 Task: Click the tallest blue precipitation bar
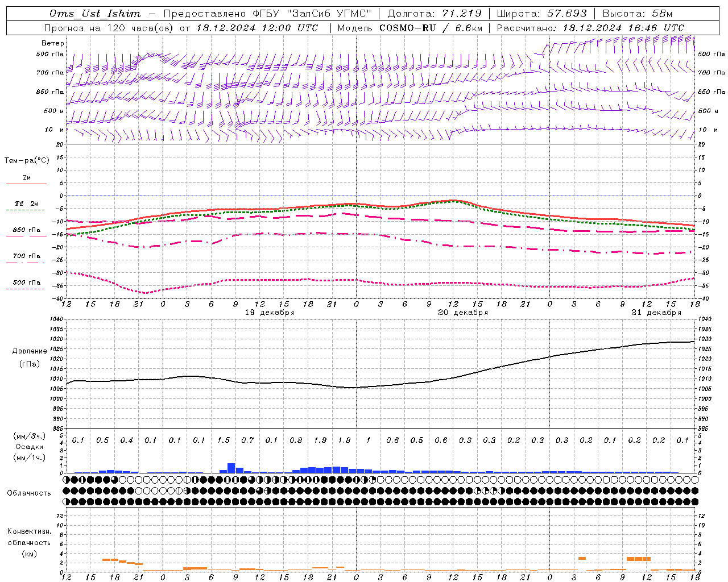click(x=231, y=468)
